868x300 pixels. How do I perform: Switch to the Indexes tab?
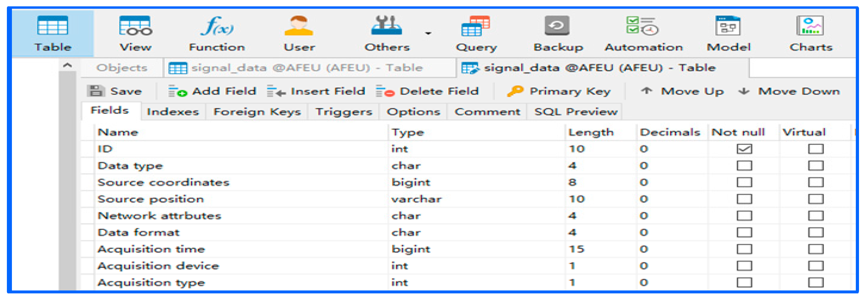pyautogui.click(x=172, y=112)
